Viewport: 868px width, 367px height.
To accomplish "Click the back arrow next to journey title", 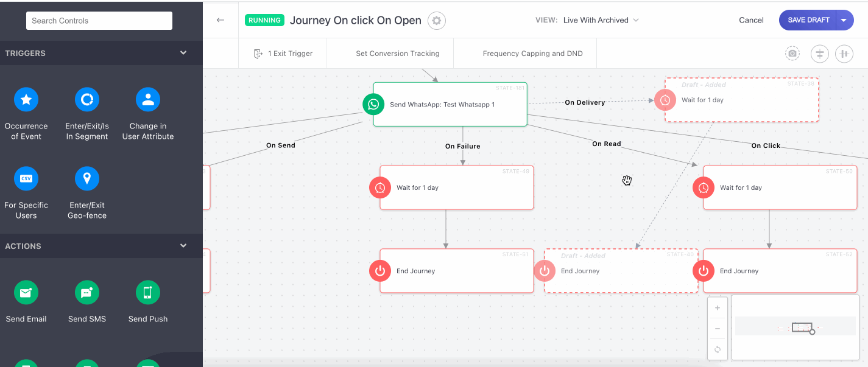I will [x=221, y=20].
